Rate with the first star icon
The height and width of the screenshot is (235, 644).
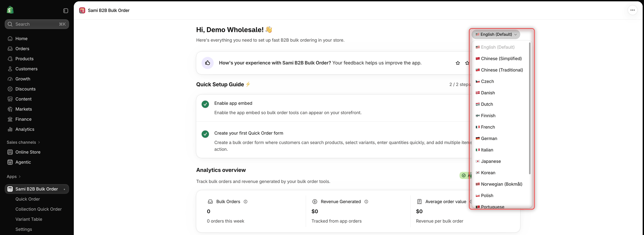pos(458,63)
